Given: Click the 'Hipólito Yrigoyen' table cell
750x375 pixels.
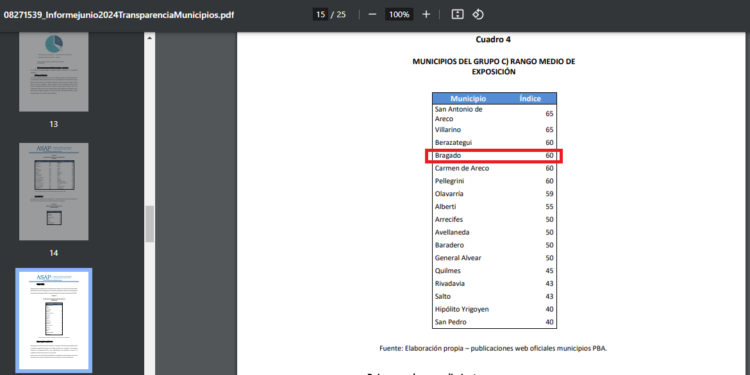Looking at the screenshot, I should tap(462, 309).
